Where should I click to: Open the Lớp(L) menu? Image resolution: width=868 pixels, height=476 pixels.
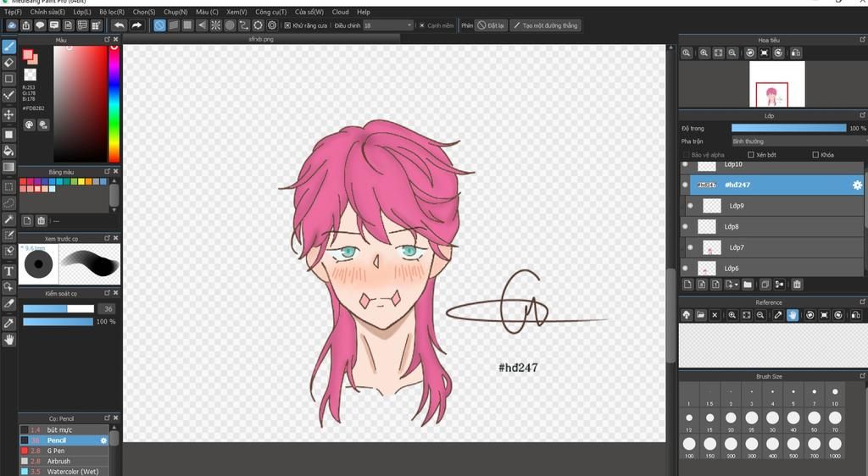(82, 12)
